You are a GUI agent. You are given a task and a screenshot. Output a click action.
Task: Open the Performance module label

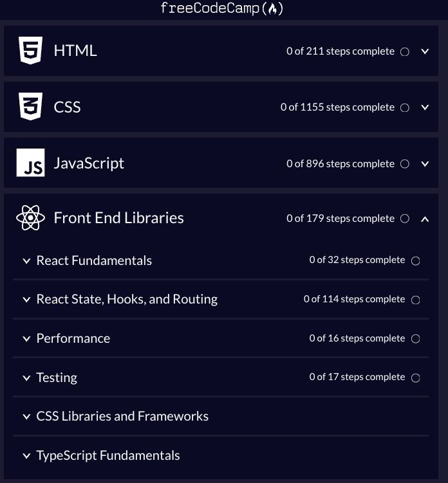(x=73, y=338)
